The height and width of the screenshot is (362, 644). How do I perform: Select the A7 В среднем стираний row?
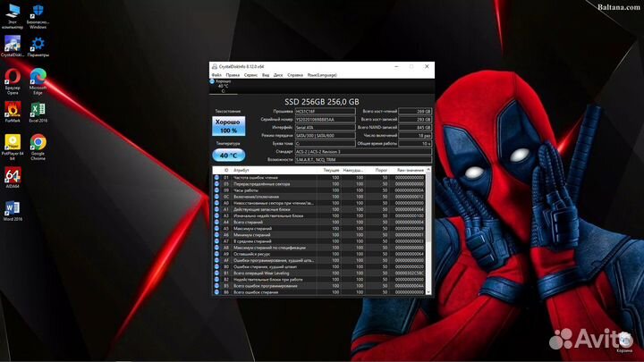tap(319, 241)
